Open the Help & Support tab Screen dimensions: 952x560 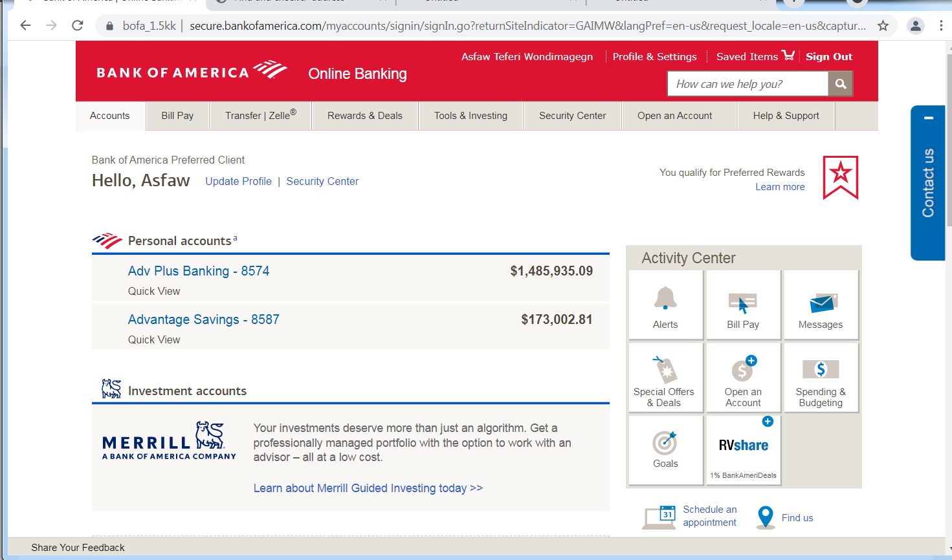pos(786,116)
